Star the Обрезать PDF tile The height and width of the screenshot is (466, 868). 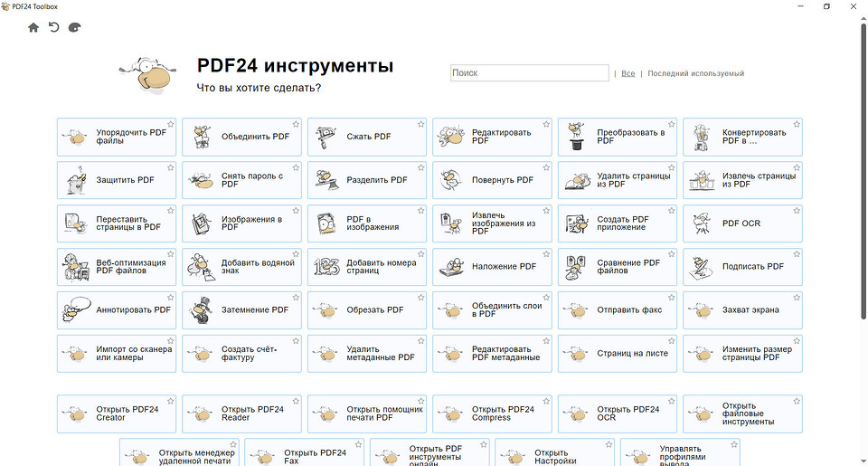(x=420, y=298)
